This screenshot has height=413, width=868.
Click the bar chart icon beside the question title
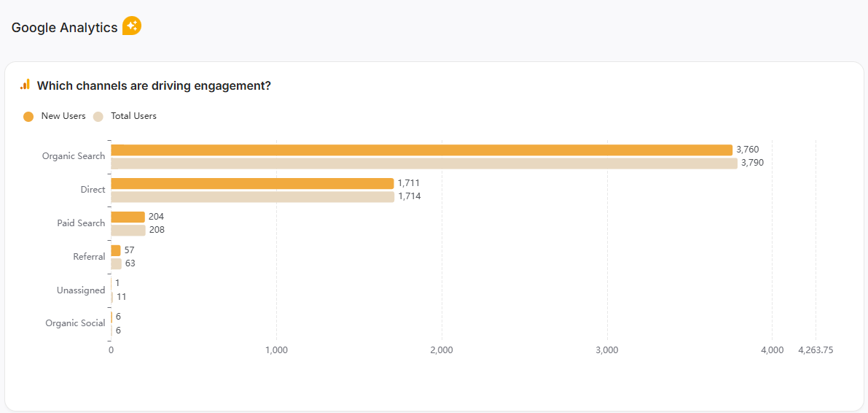pos(25,85)
